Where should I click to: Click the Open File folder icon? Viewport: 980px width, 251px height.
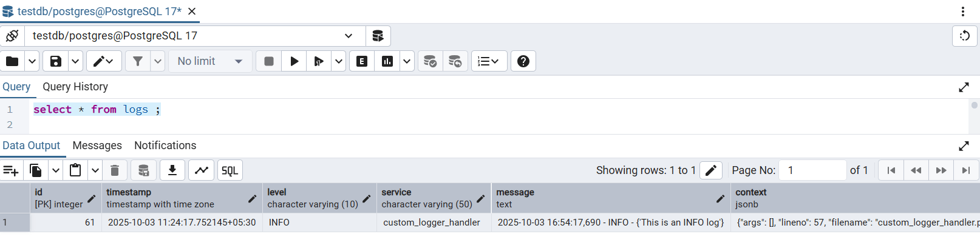[12, 61]
